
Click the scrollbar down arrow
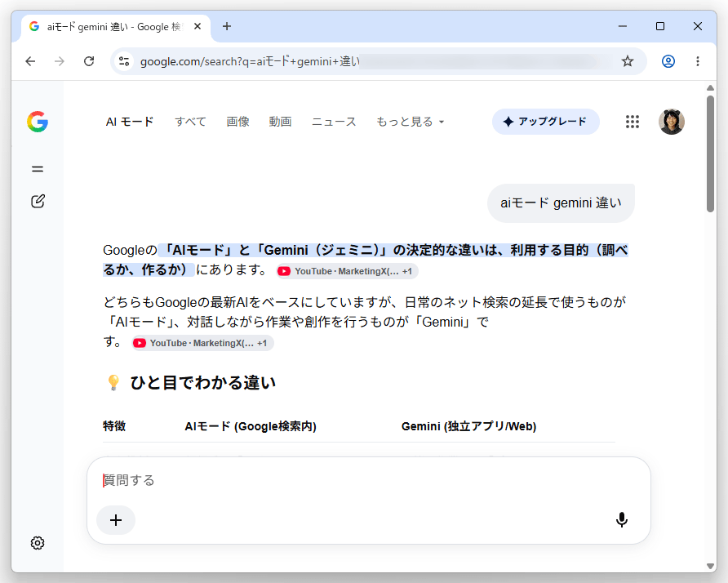point(710,567)
